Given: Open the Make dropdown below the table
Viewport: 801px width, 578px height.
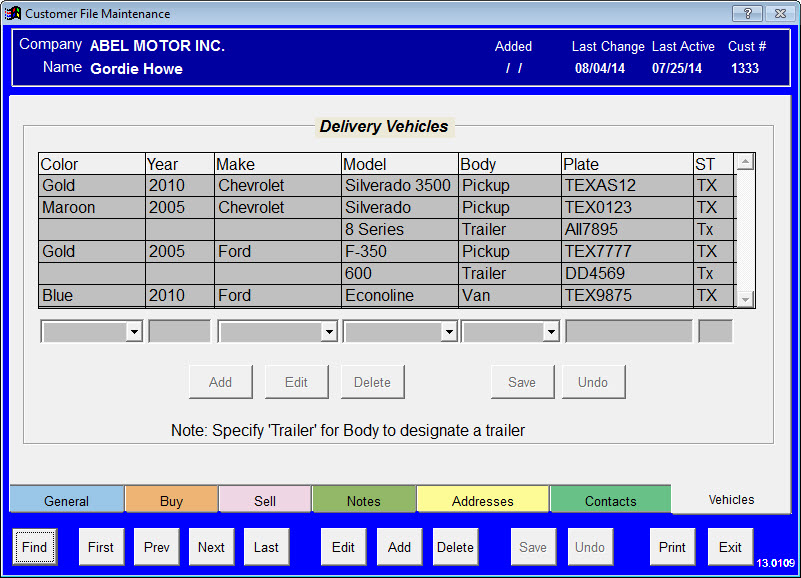Looking at the screenshot, I should 329,332.
